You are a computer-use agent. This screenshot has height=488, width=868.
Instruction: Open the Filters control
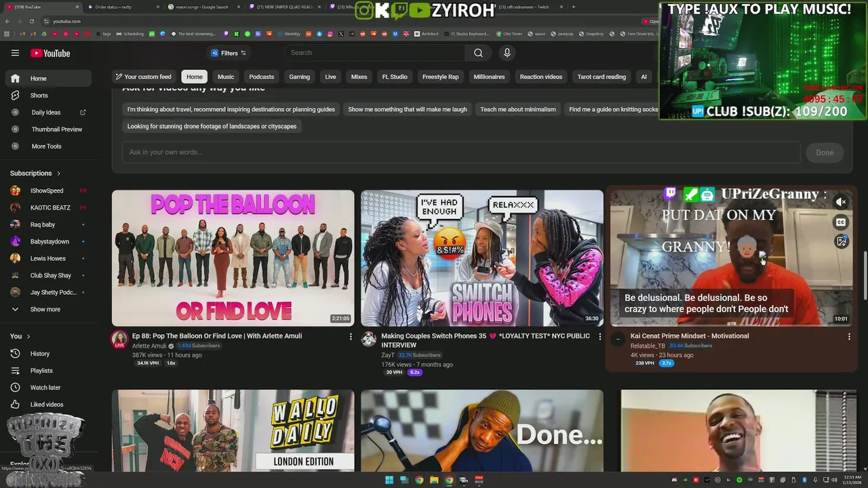pos(229,53)
